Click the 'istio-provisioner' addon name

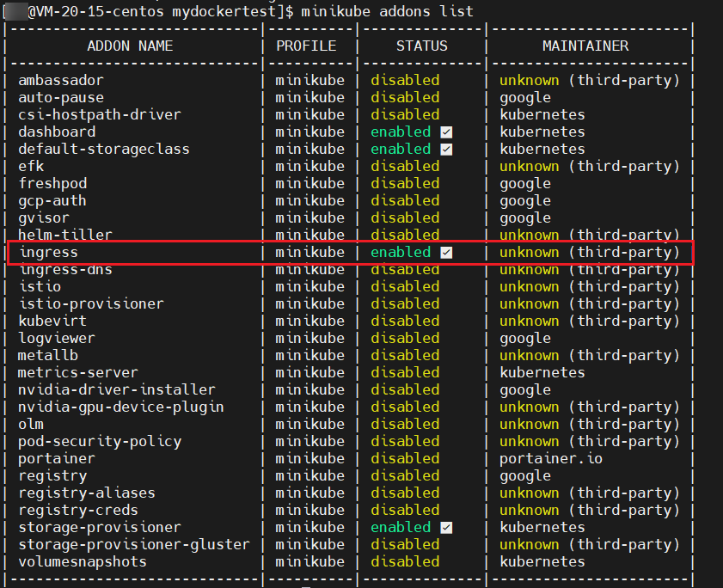pyautogui.click(x=91, y=304)
